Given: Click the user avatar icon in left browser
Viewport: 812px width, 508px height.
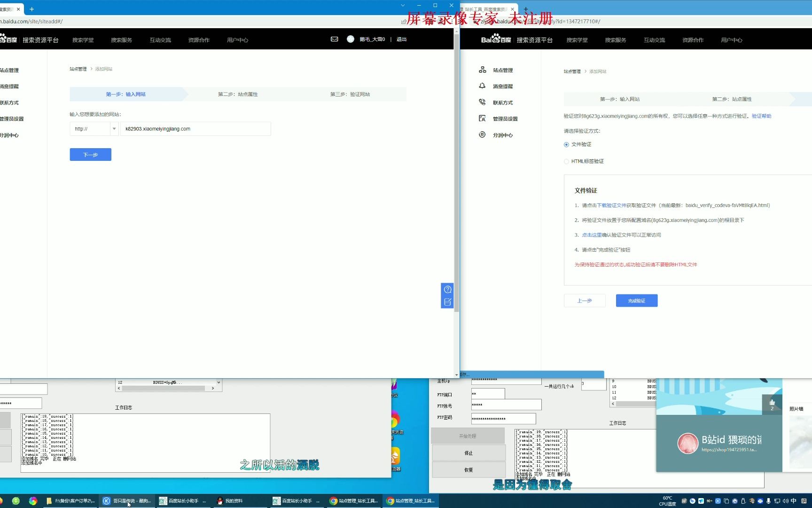Looking at the screenshot, I should [351, 39].
